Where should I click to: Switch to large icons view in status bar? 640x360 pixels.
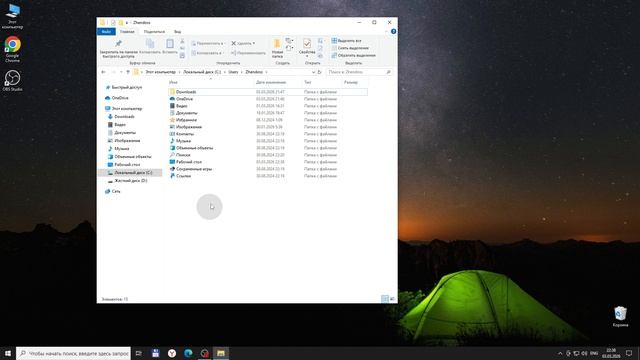[x=392, y=299]
